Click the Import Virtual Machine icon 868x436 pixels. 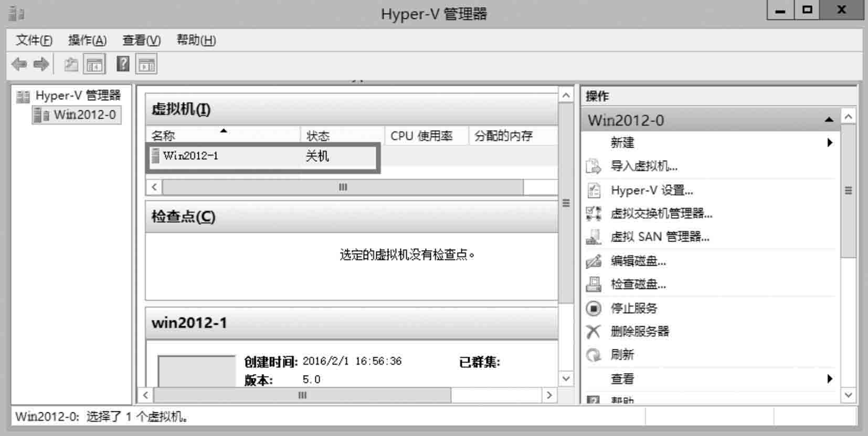point(594,167)
